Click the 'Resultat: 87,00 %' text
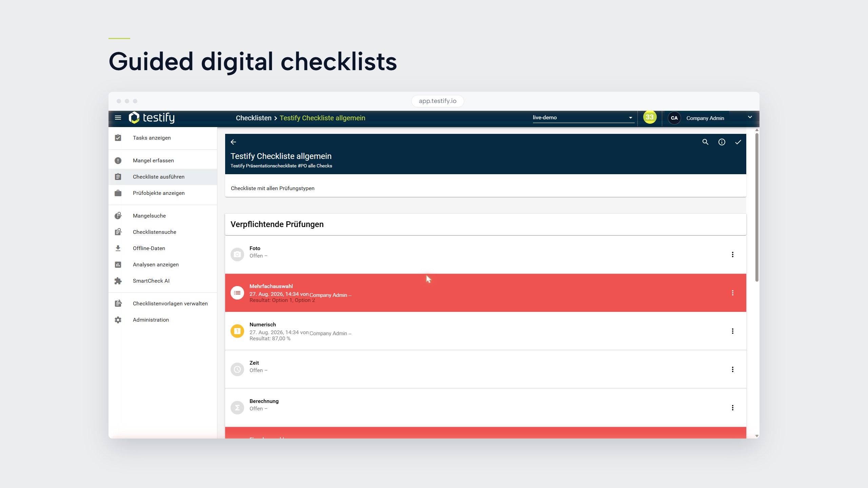The height and width of the screenshot is (488, 868). pyautogui.click(x=270, y=339)
